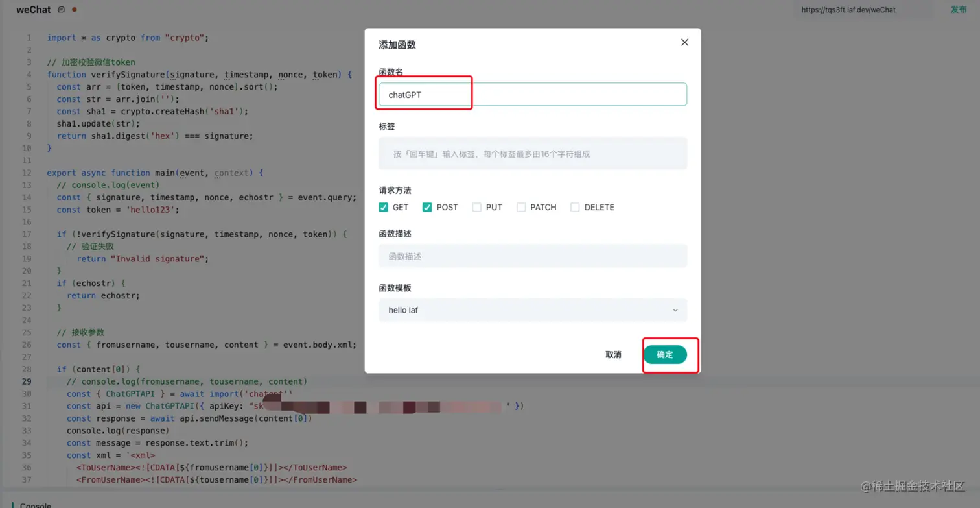Enable the PUT request method
Viewport: 980px width, 508px height.
point(477,207)
